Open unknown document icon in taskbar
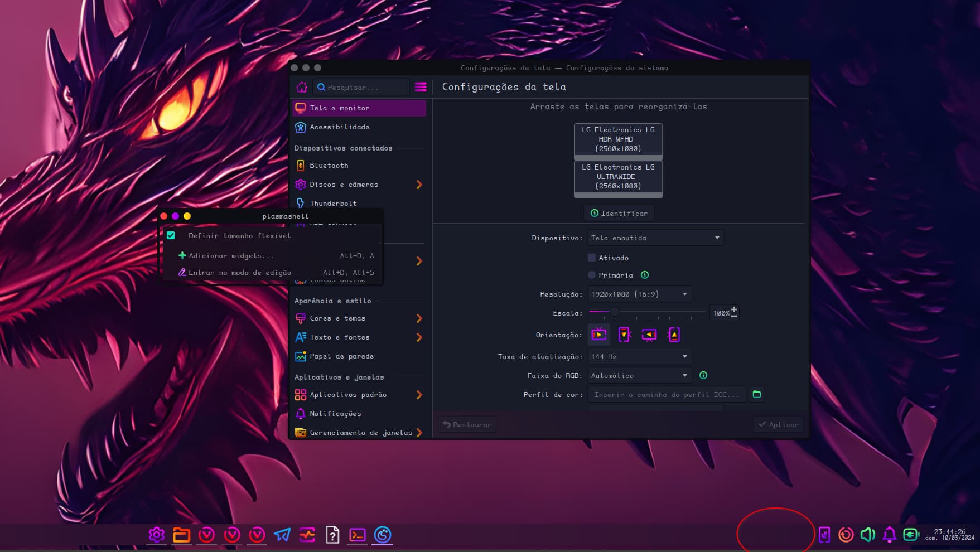Image resolution: width=980 pixels, height=552 pixels. point(332,535)
